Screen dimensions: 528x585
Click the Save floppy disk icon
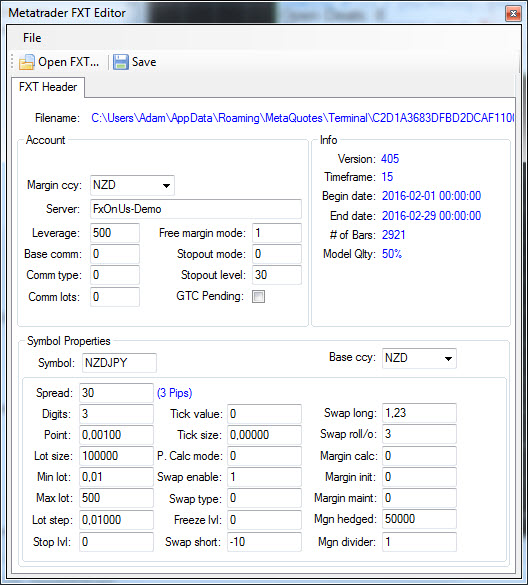click(121, 62)
